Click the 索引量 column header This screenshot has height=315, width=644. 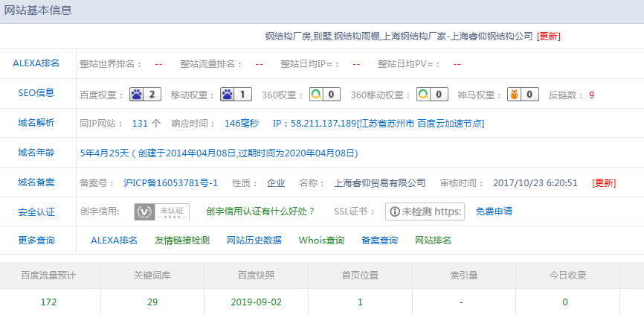pyautogui.click(x=464, y=276)
